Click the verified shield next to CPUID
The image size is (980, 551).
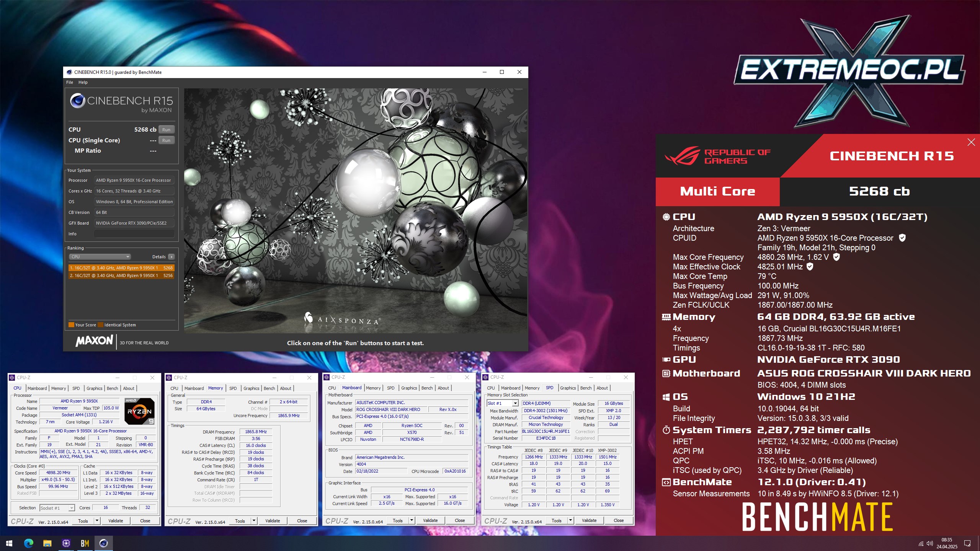coord(902,238)
